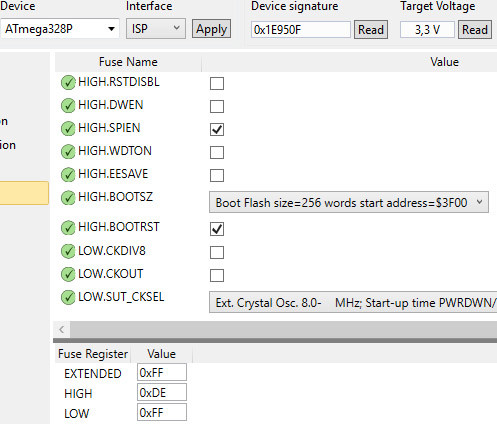The image size is (497, 424).
Task: Toggle the HIGH.BOOTRST checkbox
Action: [217, 229]
